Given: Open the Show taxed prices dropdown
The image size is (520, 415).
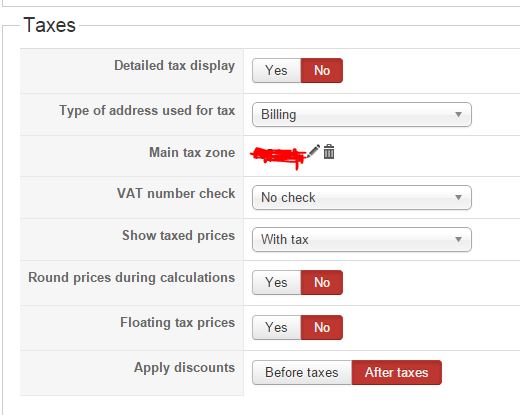Looking at the screenshot, I should coord(362,240).
